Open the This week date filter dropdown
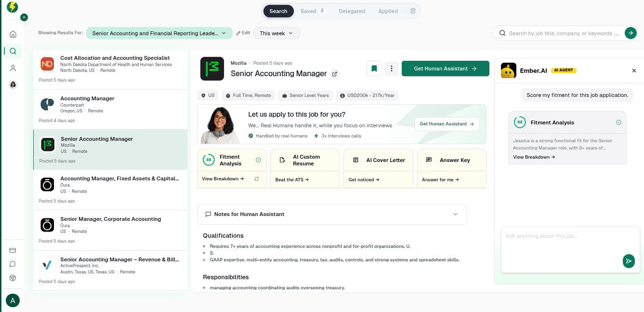The width and height of the screenshot is (644, 312). coord(276,33)
